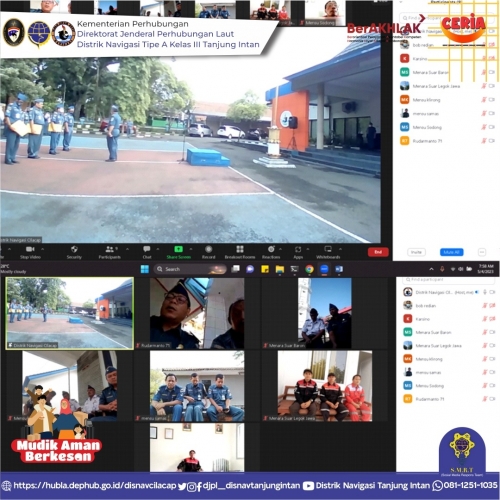Start recording with the Record icon
Viewport: 500px width, 500px height.
209,249
